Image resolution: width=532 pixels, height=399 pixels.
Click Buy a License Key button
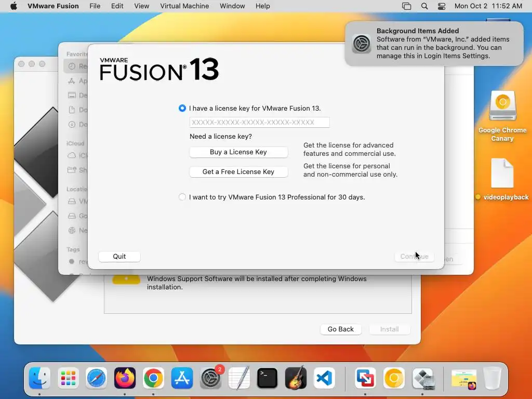pos(238,152)
